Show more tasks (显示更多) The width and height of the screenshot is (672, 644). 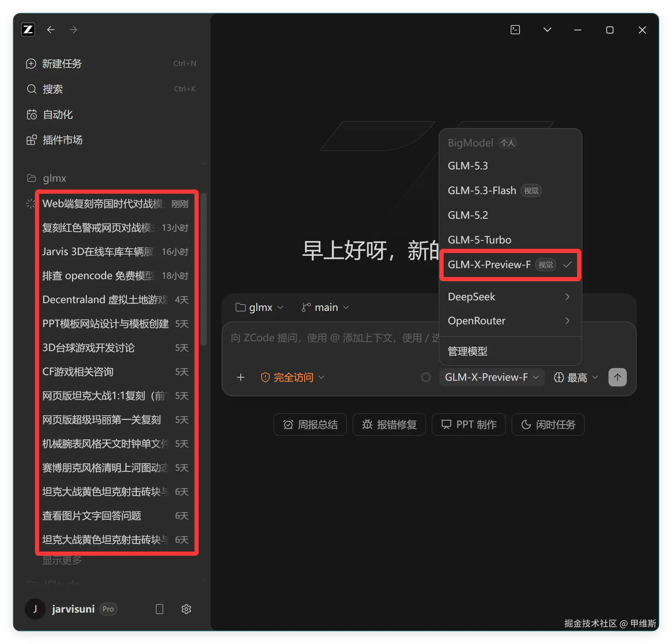click(62, 560)
